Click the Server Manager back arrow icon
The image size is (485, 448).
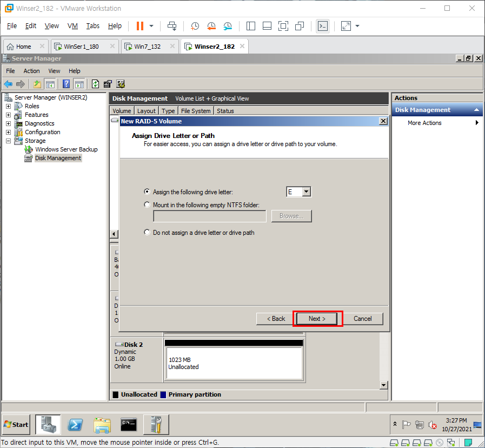point(8,84)
